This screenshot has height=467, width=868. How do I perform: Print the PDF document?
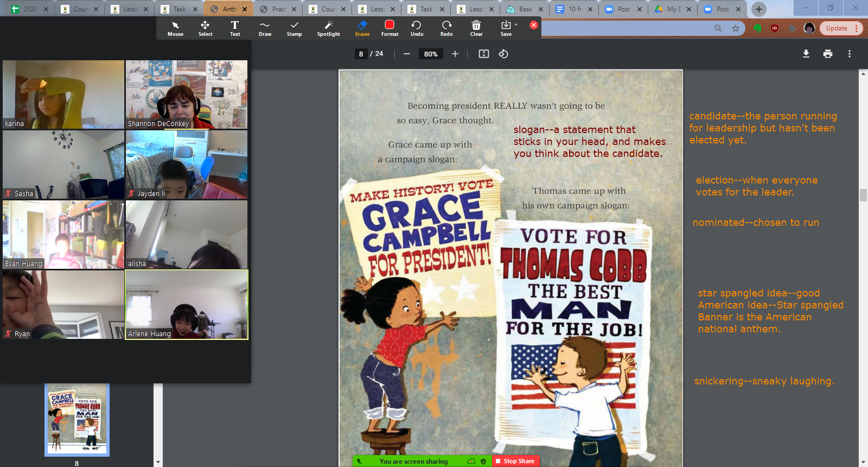(828, 54)
